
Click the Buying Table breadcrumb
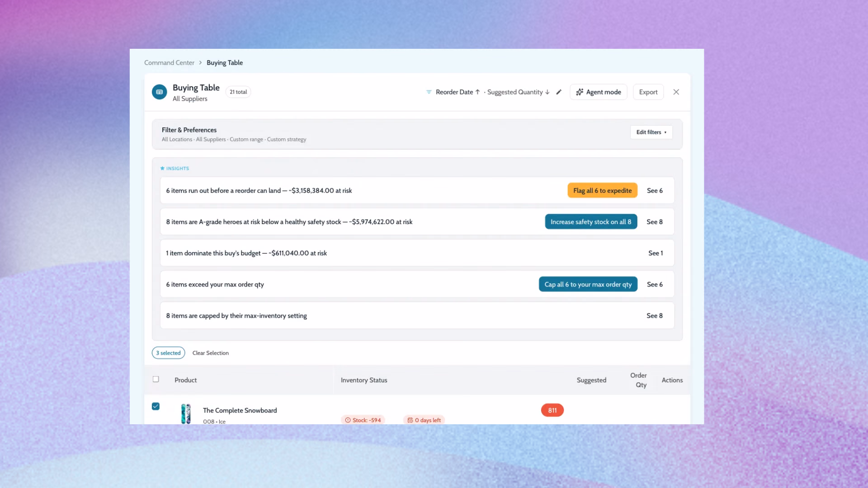[x=225, y=63]
